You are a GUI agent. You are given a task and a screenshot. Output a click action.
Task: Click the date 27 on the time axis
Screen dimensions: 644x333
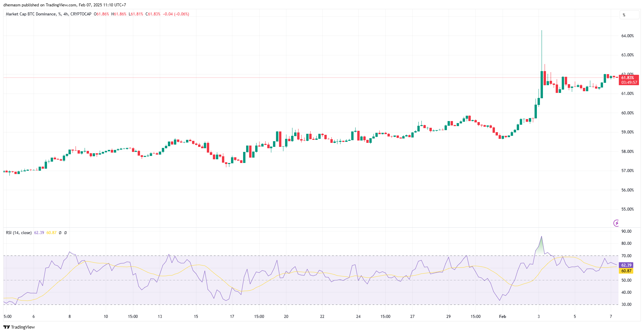[412, 317]
